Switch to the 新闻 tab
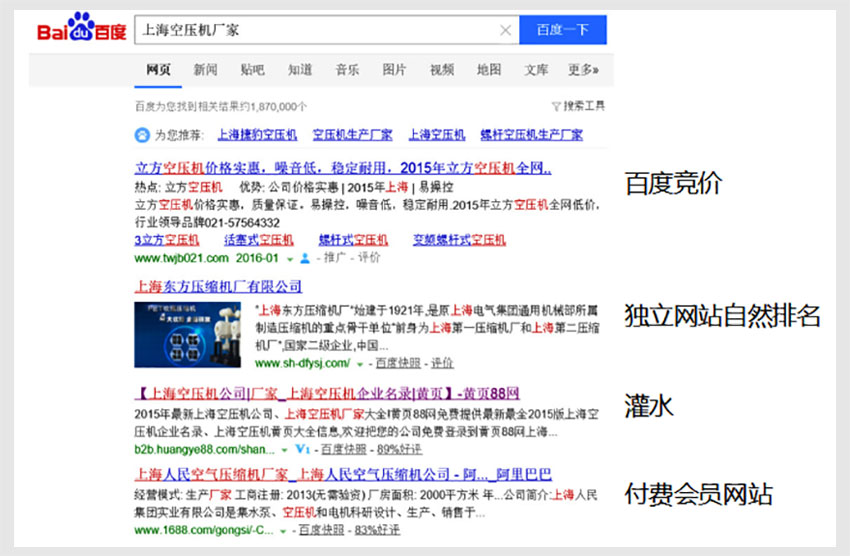 pos(205,70)
